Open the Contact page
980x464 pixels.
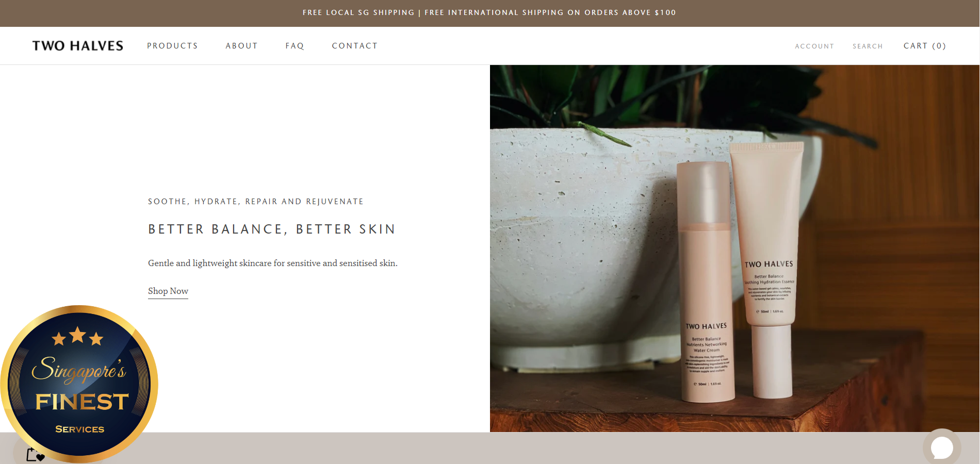point(355,46)
